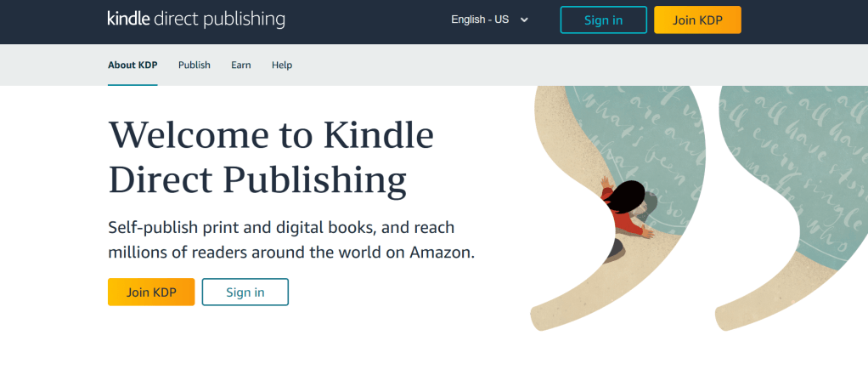Click Join KDP below the welcome text
This screenshot has height=375, width=868.
[151, 292]
